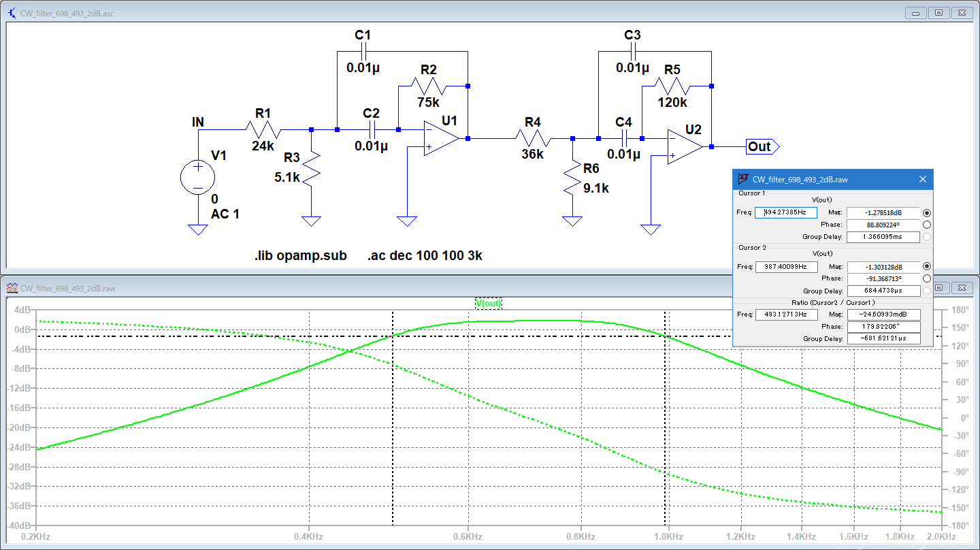Select the voltage source V1 symbol
The height and width of the screenshot is (550, 980).
point(197,177)
